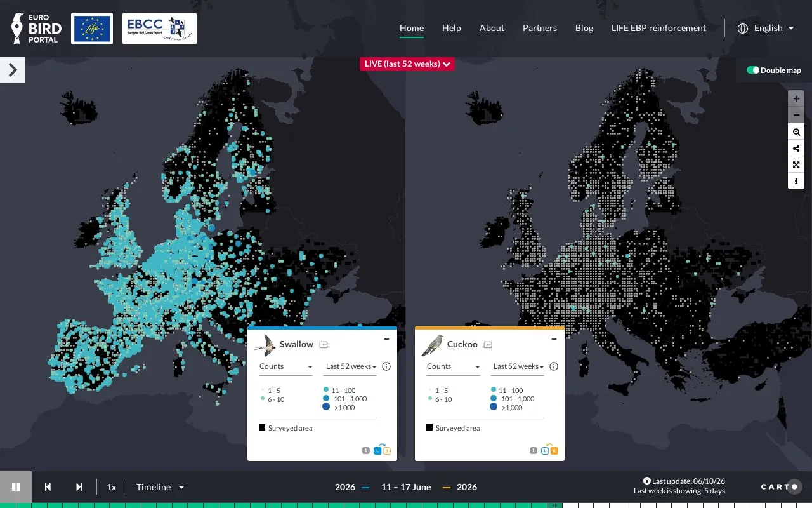Click Swallow panel gray single-map button
Image resolution: width=812 pixels, height=508 pixels.
(366, 451)
